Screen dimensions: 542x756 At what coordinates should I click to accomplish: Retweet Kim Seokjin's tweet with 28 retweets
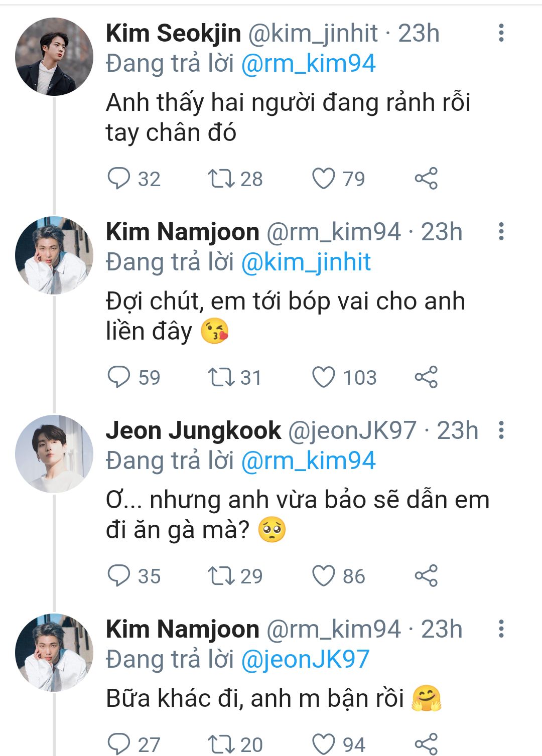pos(221,179)
